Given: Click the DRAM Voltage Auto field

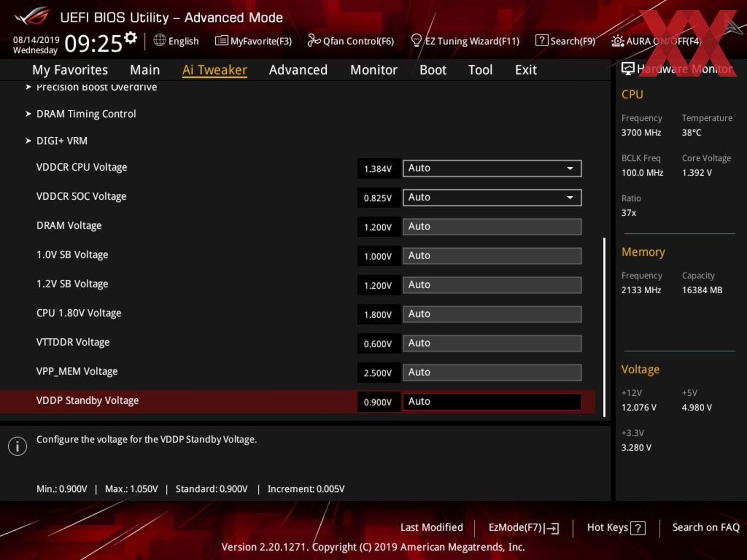Looking at the screenshot, I should tap(492, 226).
